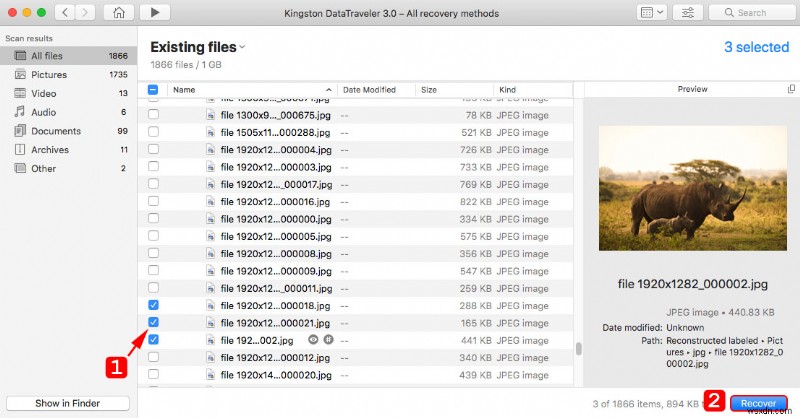The image size is (800, 418).
Task: Check the 340 KB file checkbox
Action: (x=153, y=357)
